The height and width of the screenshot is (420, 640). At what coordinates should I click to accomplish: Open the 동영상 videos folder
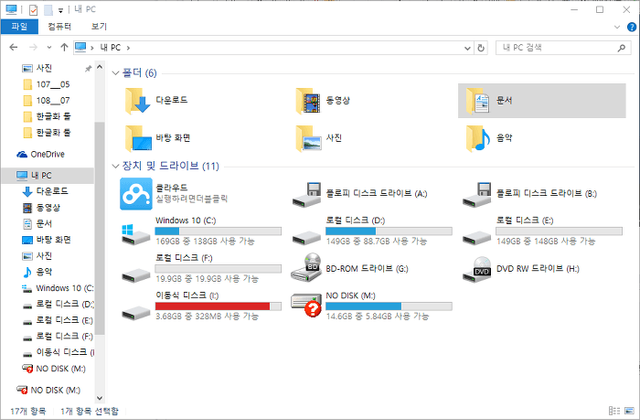click(x=306, y=100)
